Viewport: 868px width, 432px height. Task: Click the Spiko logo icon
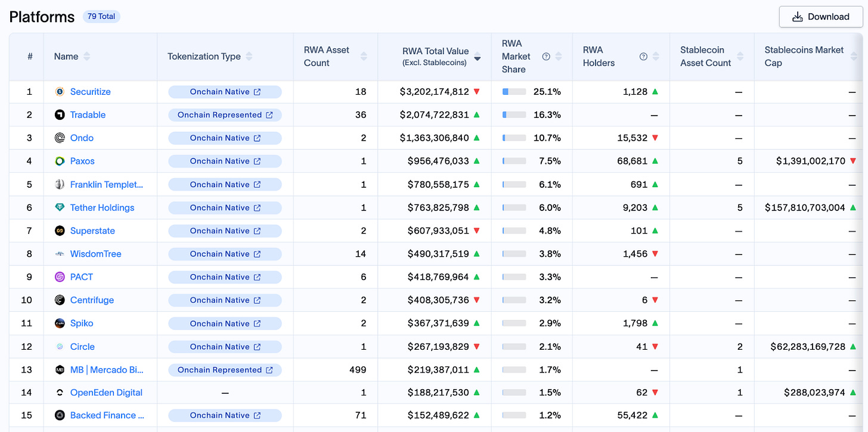coord(60,324)
